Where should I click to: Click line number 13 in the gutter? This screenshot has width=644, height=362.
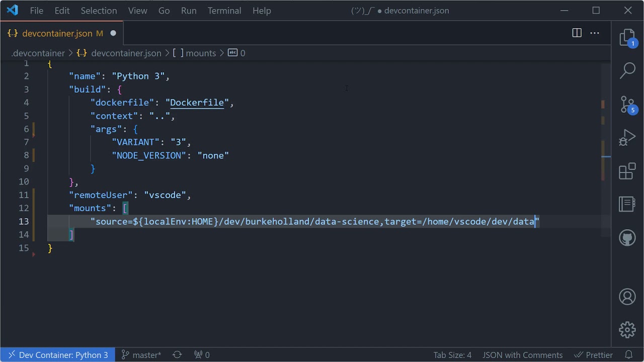coord(24,222)
